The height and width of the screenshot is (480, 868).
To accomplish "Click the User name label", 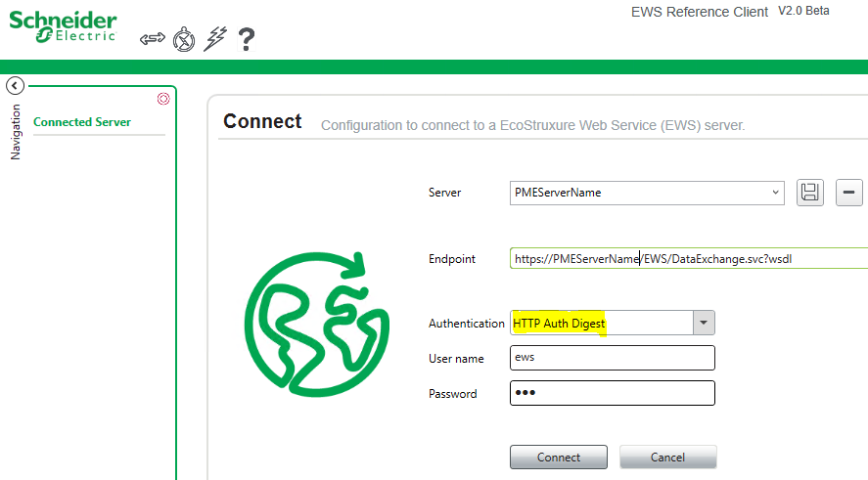I will click(x=456, y=359).
